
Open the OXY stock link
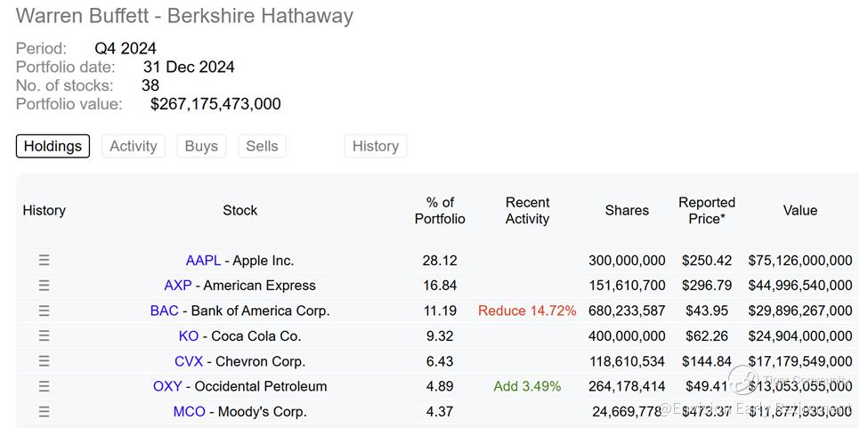tap(167, 386)
